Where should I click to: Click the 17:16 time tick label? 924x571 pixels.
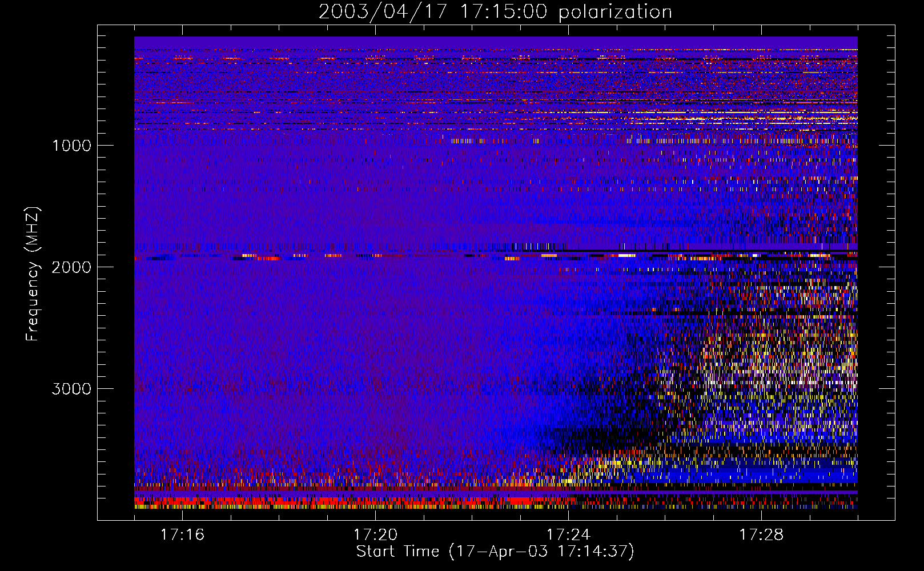[183, 535]
